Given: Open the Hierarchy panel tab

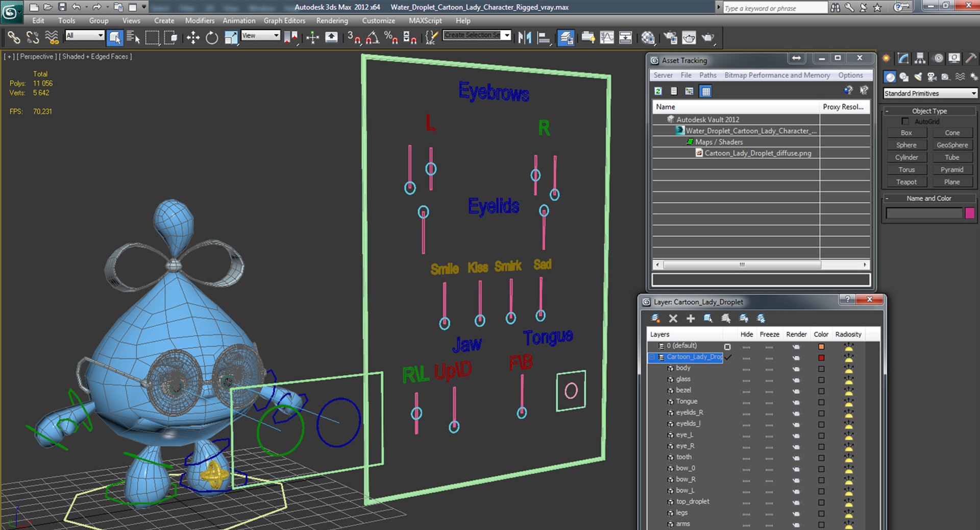Looking at the screenshot, I should 920,58.
